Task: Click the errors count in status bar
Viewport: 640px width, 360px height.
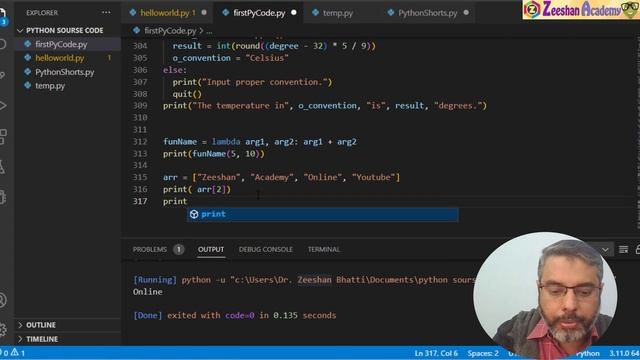Action: pos(5,353)
